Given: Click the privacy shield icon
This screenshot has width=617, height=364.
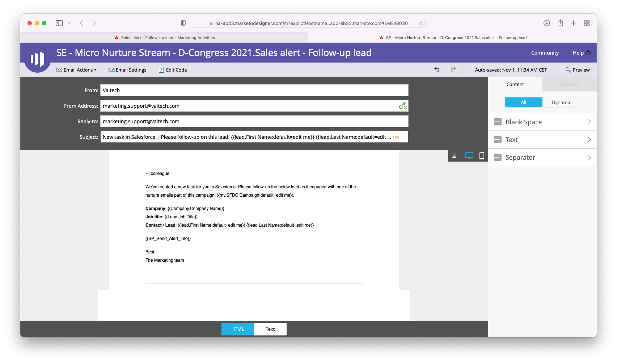Looking at the screenshot, I should 183,23.
